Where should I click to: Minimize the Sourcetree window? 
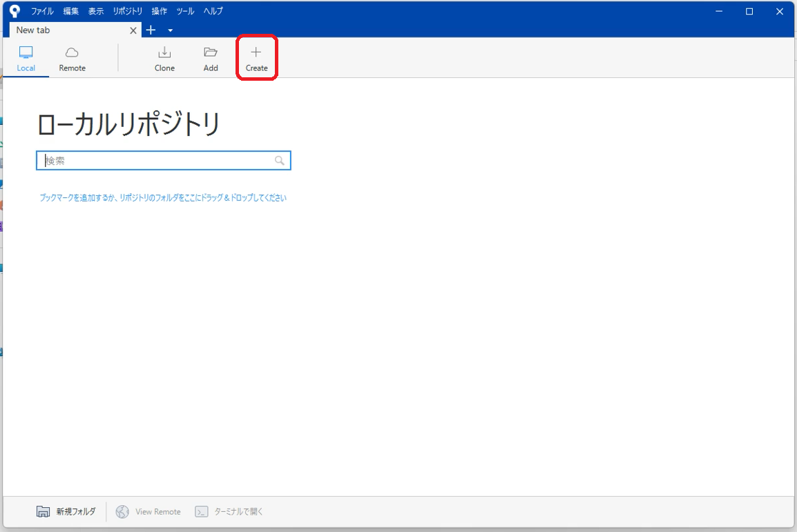(719, 11)
